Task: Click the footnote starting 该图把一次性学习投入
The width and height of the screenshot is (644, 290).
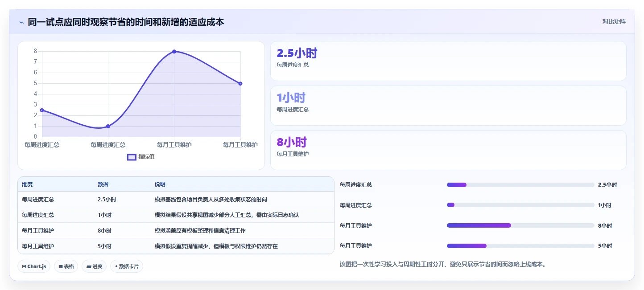Action: point(443,264)
